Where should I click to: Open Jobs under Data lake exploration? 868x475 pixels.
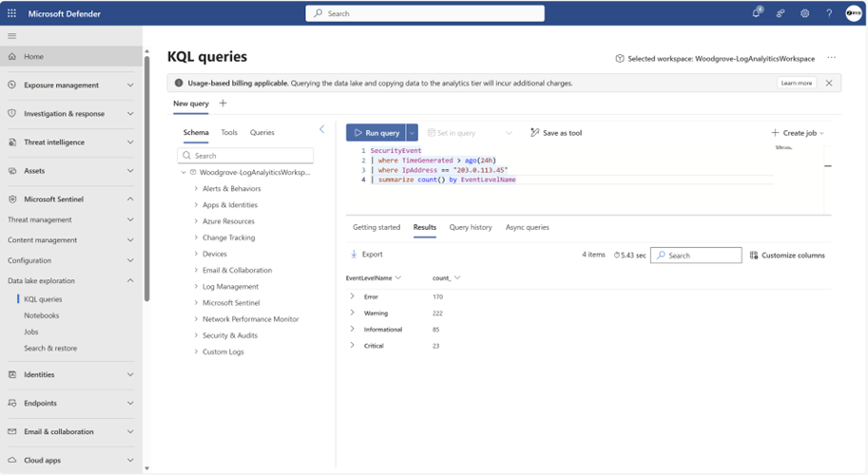click(x=31, y=332)
